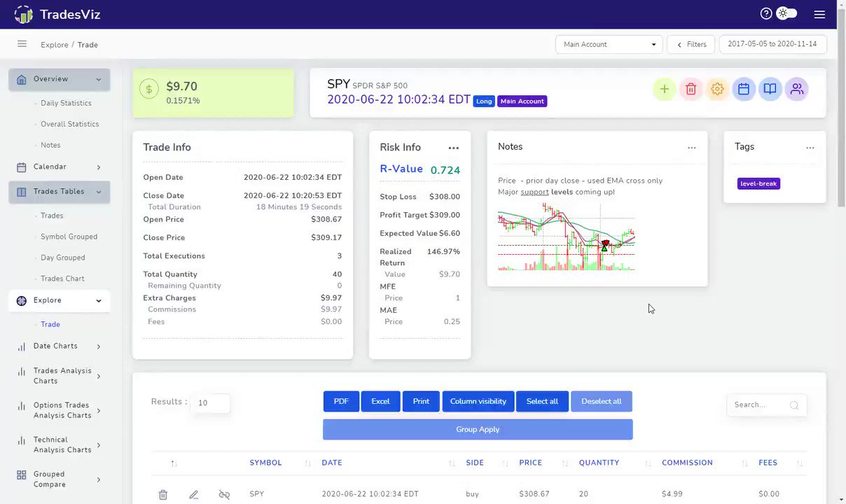Screen dimensions: 846x504
Task: Open Tags three-dots menu
Action: 810,148
